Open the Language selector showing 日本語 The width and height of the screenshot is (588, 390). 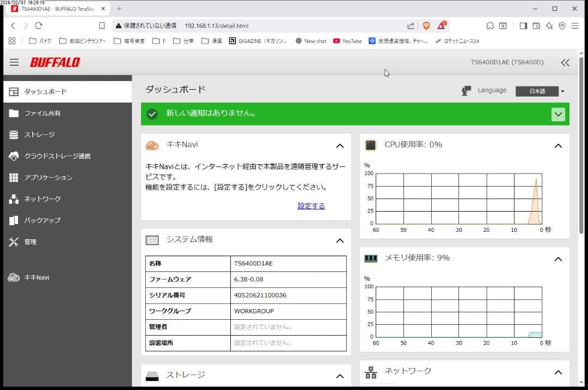tap(537, 91)
